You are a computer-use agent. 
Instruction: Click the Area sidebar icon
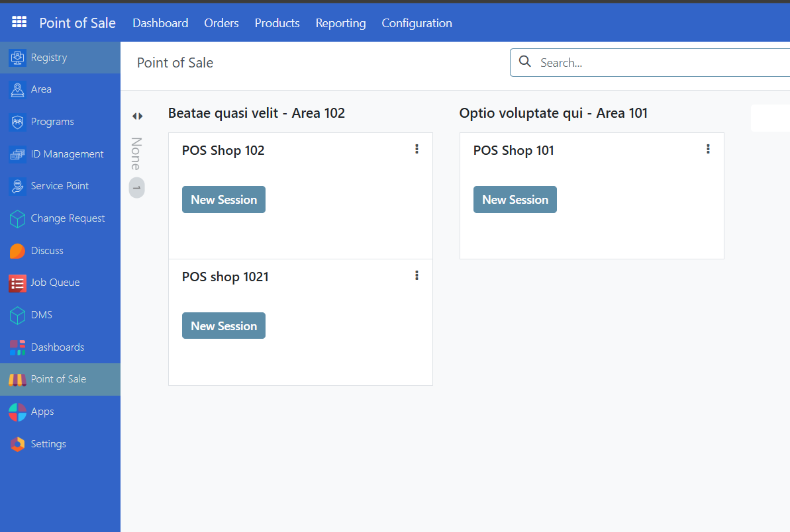click(x=17, y=89)
